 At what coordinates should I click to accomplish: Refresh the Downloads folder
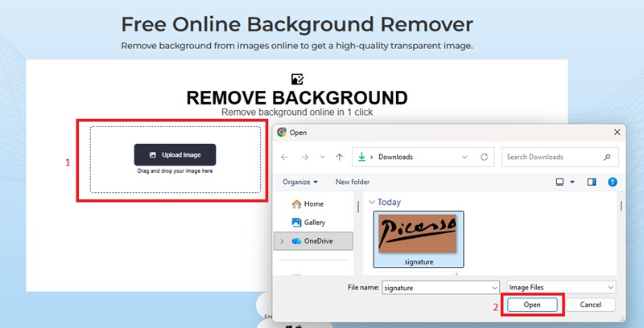click(x=485, y=157)
